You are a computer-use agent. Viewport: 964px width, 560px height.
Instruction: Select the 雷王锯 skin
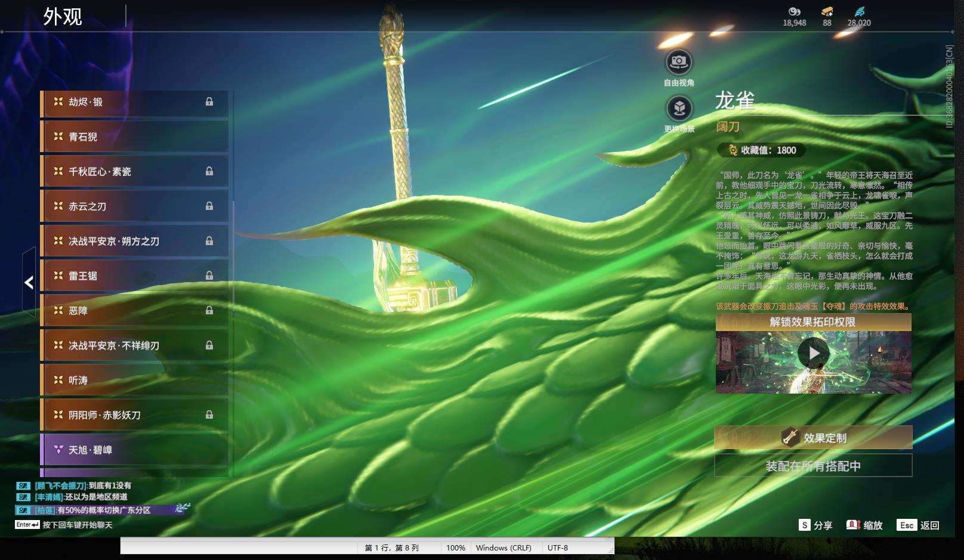click(134, 276)
